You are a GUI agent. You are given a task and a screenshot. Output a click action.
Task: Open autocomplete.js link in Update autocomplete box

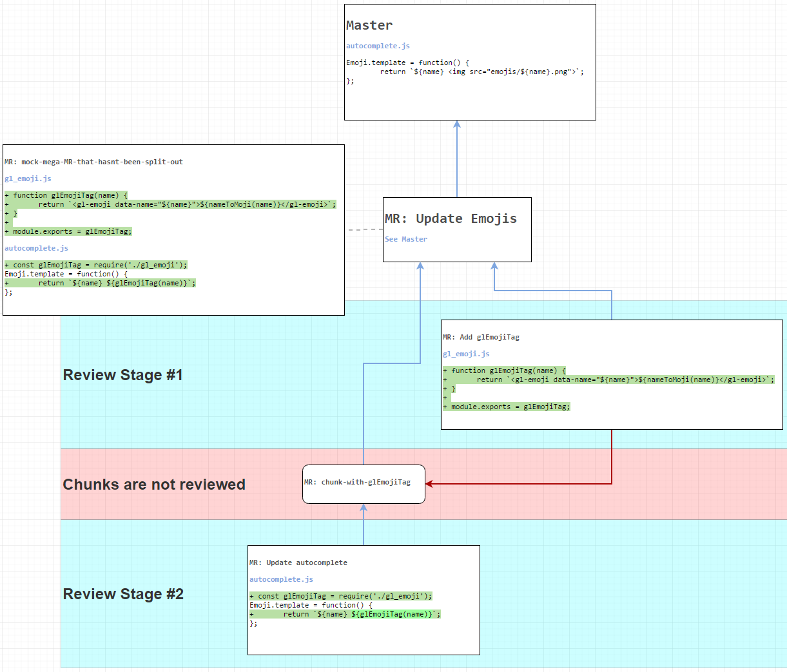281,580
